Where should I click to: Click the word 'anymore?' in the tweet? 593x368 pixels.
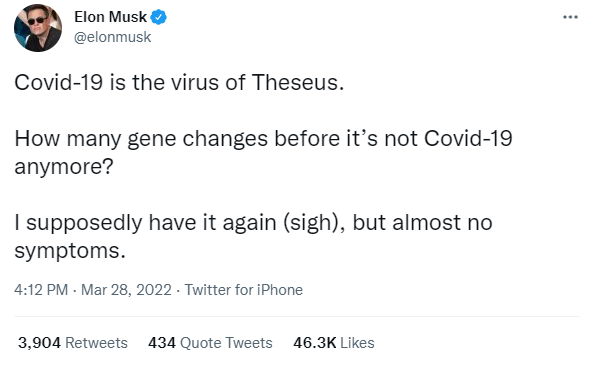click(x=64, y=166)
